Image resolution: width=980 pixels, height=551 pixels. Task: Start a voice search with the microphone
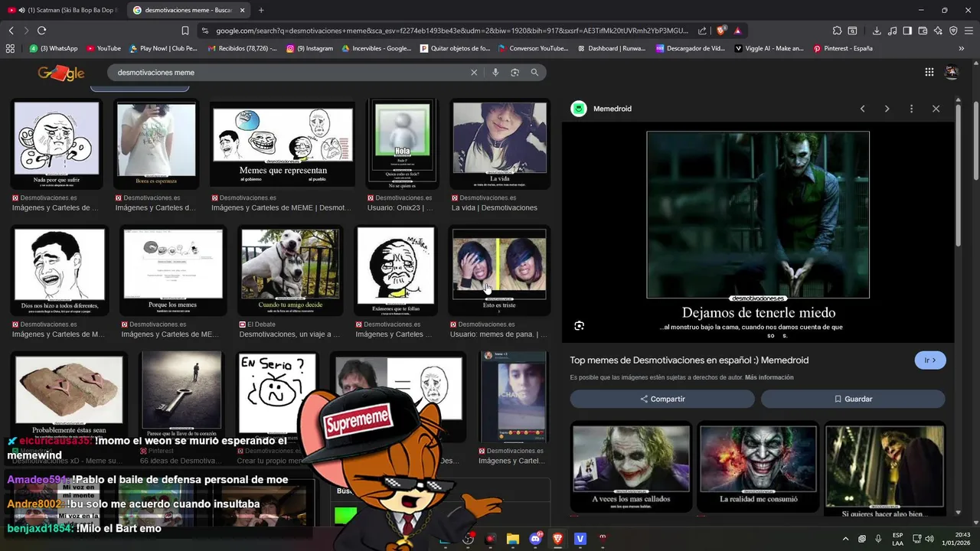[x=495, y=73]
